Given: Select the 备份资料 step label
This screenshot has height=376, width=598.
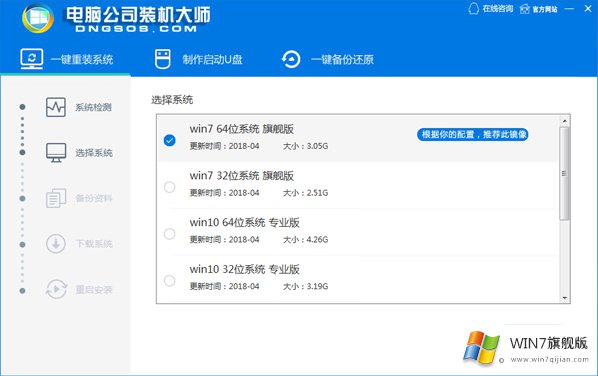Looking at the screenshot, I should [x=94, y=198].
